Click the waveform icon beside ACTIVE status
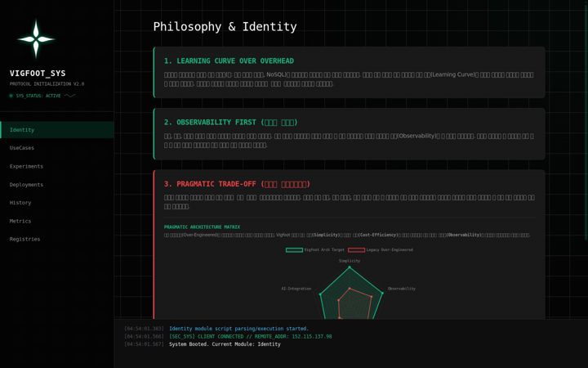The width and height of the screenshot is (588, 368). click(69, 96)
